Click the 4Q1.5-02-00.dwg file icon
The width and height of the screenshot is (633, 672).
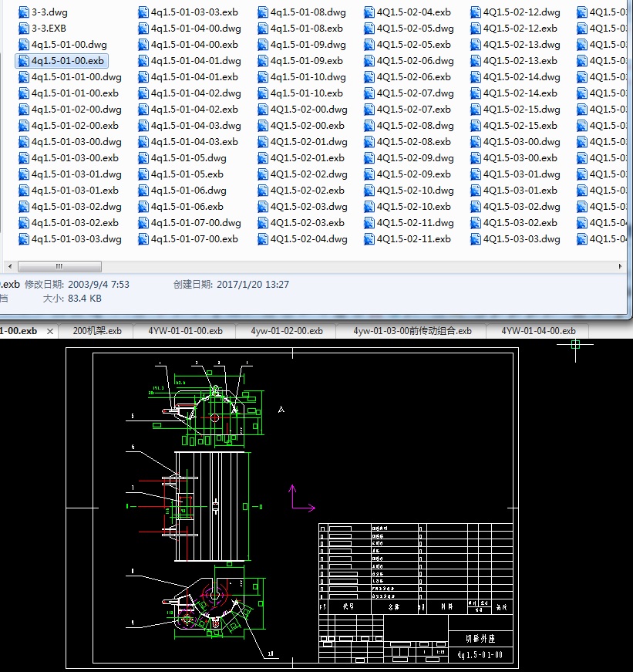click(262, 110)
